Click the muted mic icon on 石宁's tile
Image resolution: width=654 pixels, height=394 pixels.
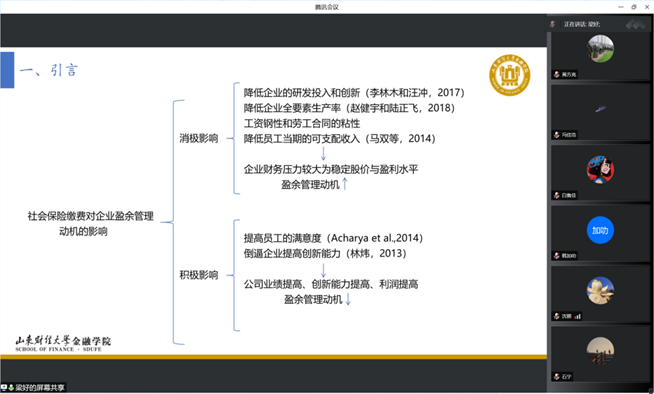pos(556,376)
